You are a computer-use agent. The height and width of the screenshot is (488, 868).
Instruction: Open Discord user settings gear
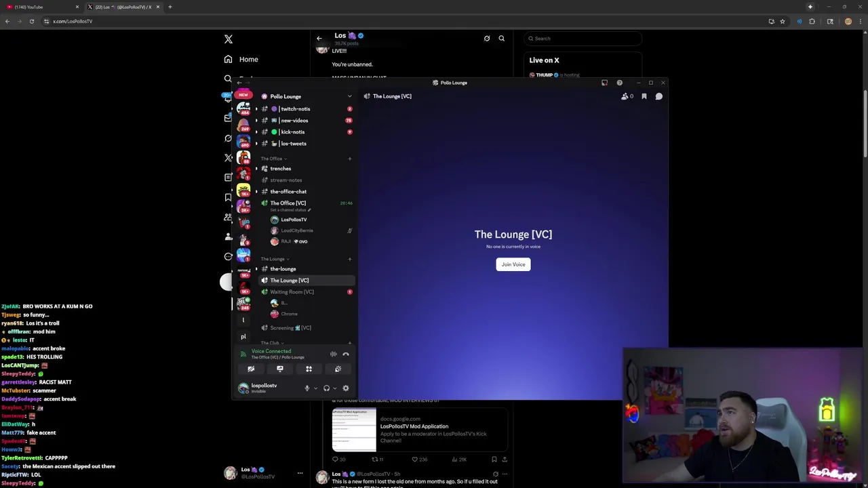346,388
